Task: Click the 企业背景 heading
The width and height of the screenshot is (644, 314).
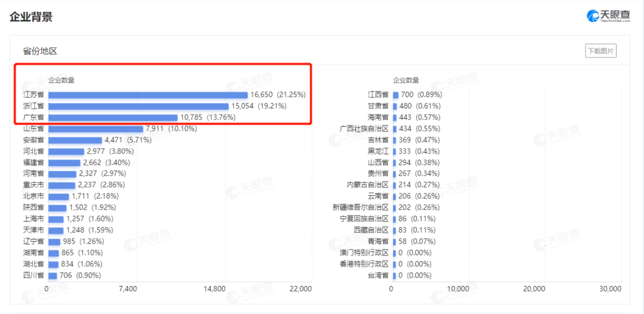Action: coord(31,17)
